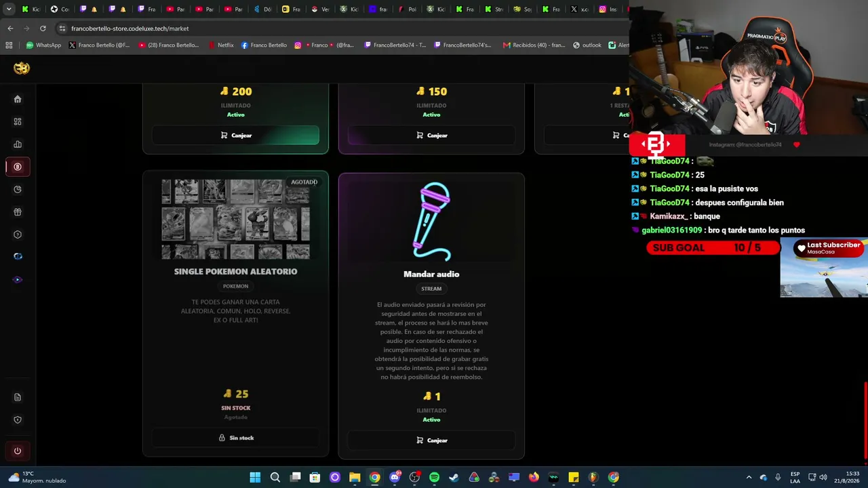868x488 pixels.
Task: Click the purple eye icon in sidebar
Action: (18, 280)
